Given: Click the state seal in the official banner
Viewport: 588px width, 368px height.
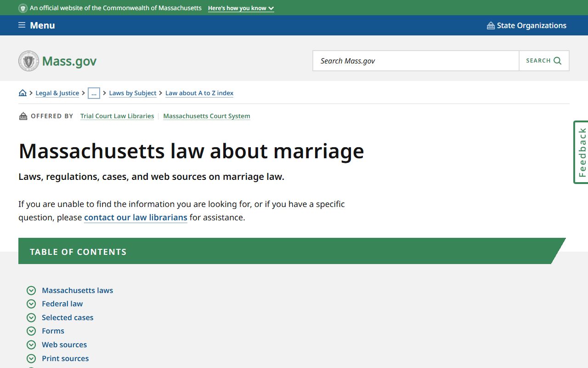Looking at the screenshot, I should 23,8.
